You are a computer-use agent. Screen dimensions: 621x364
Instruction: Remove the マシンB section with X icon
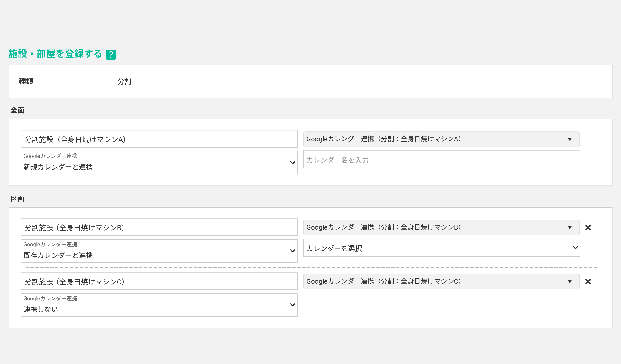(x=588, y=228)
